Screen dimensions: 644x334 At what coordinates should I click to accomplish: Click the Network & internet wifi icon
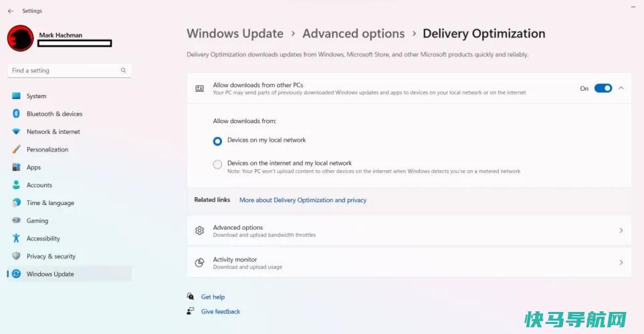(x=16, y=132)
